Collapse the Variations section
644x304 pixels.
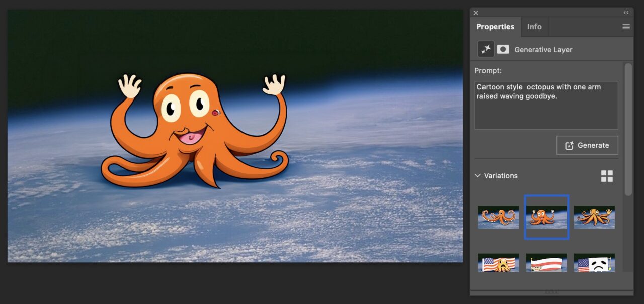[477, 176]
